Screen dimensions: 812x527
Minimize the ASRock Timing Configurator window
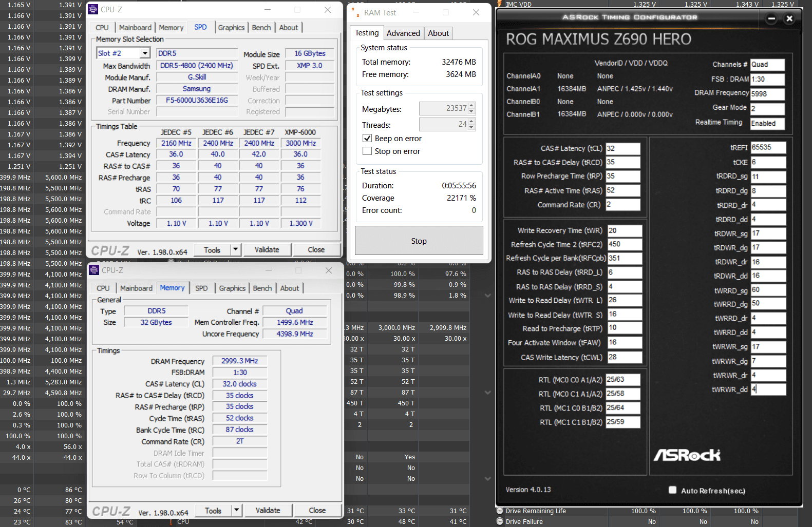(x=771, y=19)
